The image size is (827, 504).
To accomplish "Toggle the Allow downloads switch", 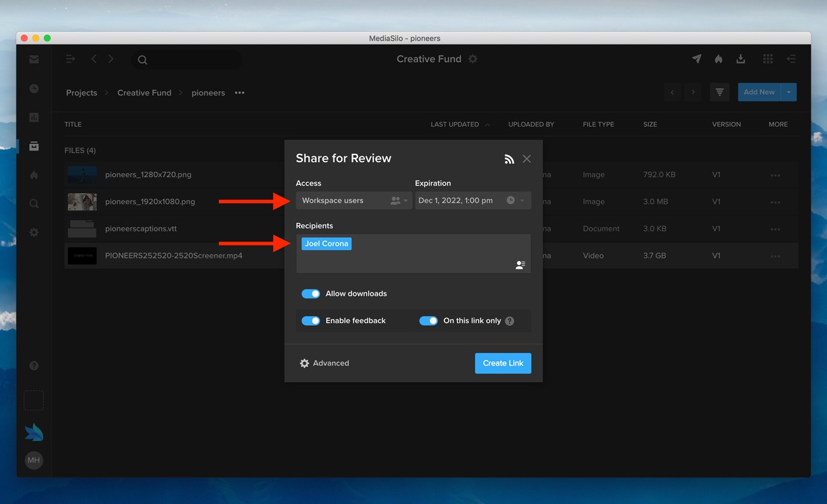I will [x=311, y=294].
